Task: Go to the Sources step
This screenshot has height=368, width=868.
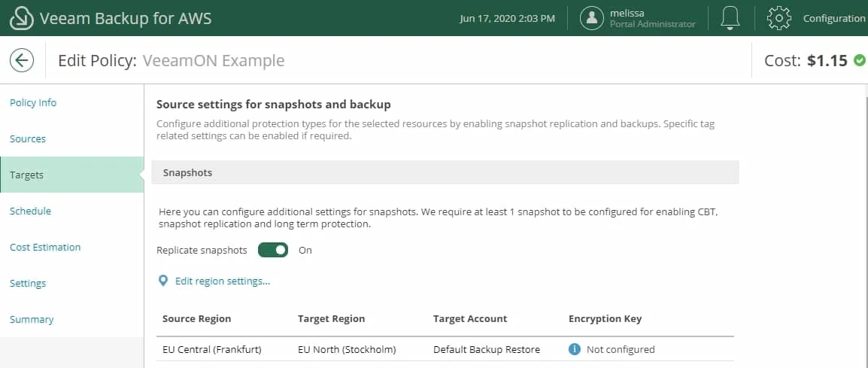Action: point(28,138)
